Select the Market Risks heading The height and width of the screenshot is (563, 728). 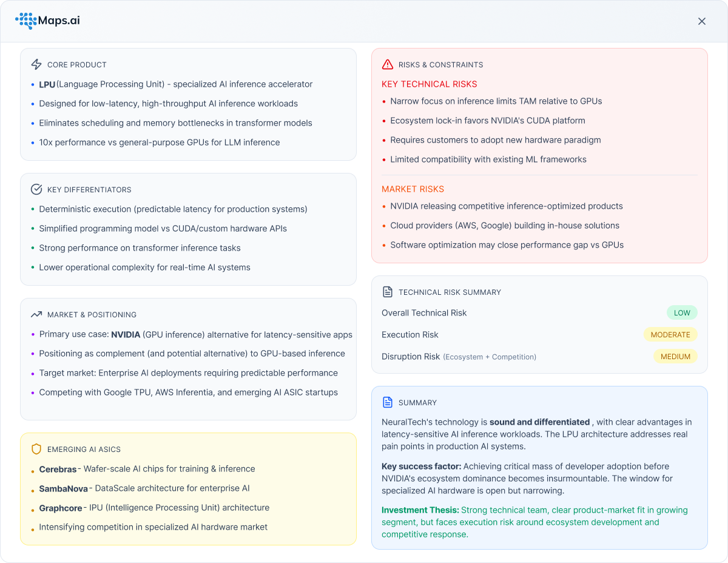[x=413, y=189]
